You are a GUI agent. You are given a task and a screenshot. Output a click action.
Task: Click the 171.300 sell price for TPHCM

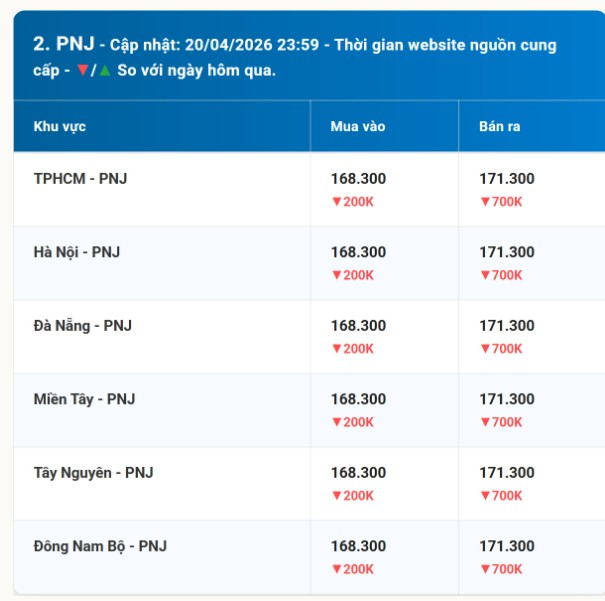coord(507,179)
